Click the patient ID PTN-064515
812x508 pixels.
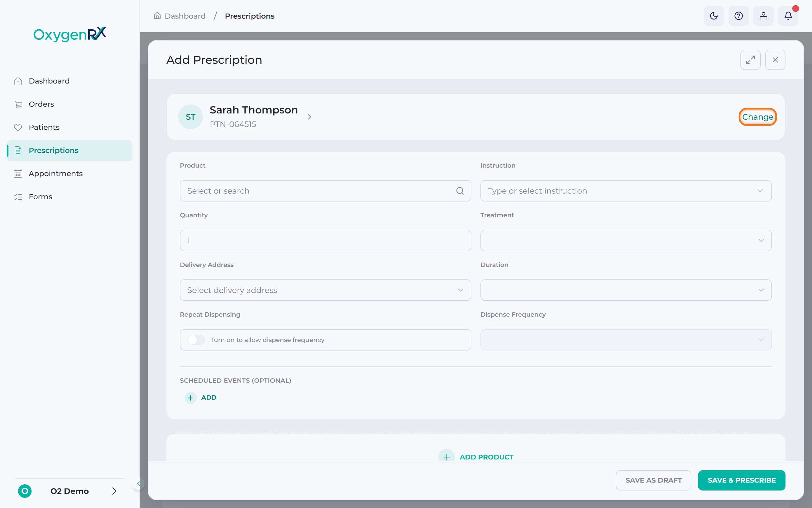point(233,124)
